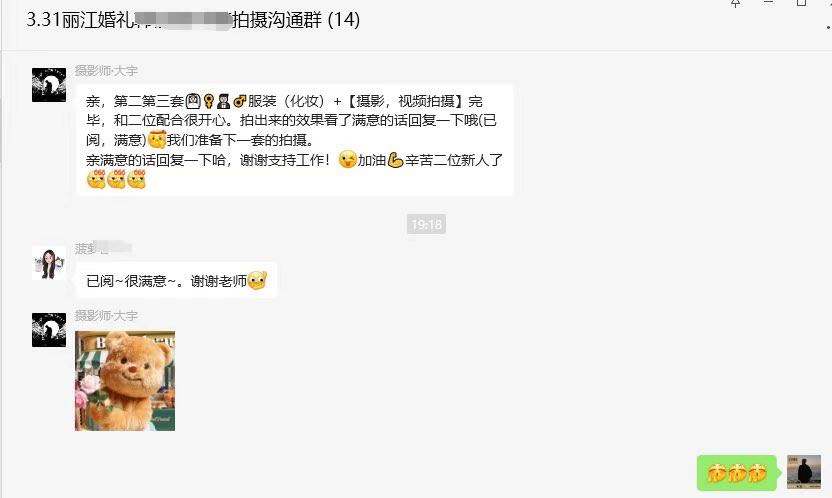Click the 3.31丽江婚礼 group chat title
Screen dimensions: 832x498
(x=193, y=20)
